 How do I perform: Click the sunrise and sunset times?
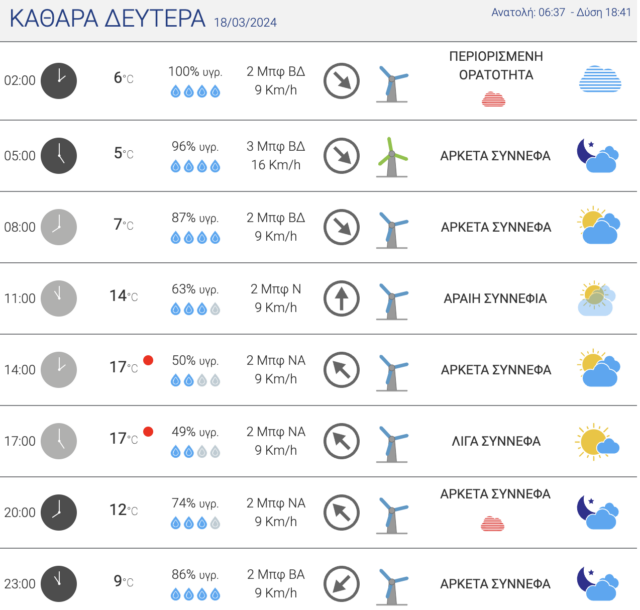(562, 13)
